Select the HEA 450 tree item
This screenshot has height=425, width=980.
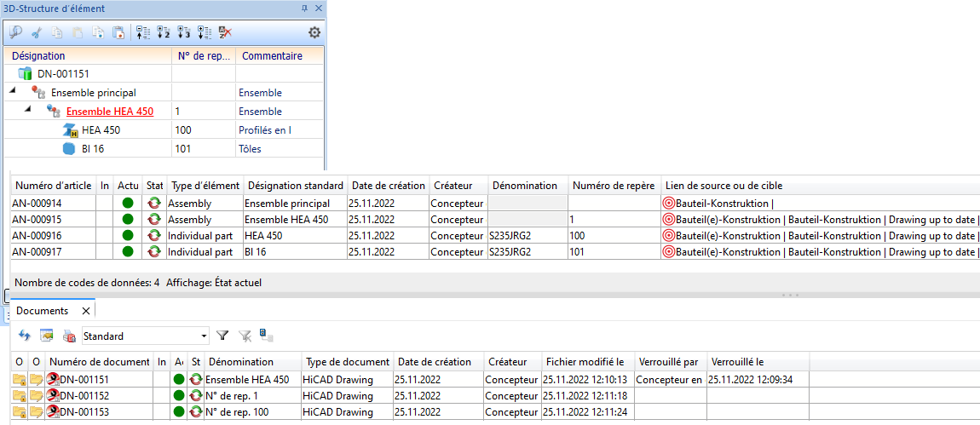tap(101, 130)
